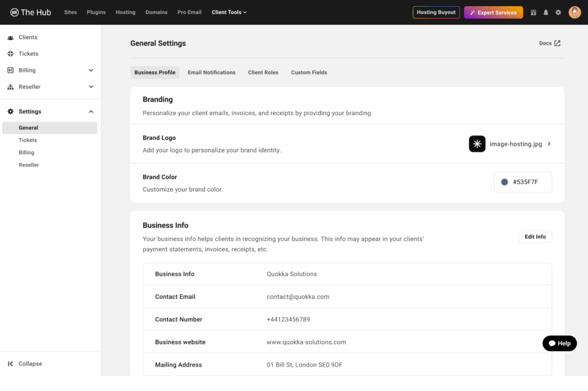Click the Hosting Buyout button

[436, 12]
